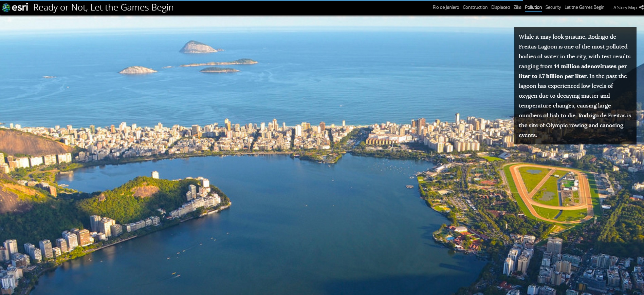The image size is (644, 295).
Task: Click the lagoon description text panel
Action: click(x=575, y=86)
